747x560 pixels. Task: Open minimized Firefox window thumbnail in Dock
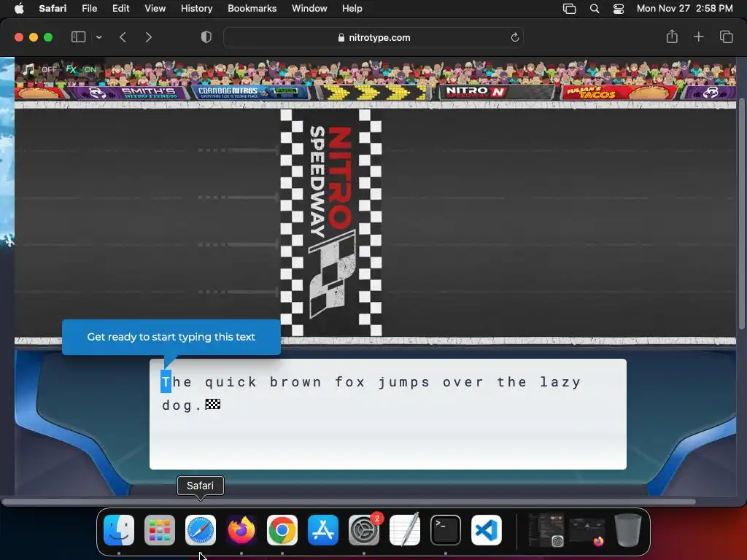(x=587, y=530)
